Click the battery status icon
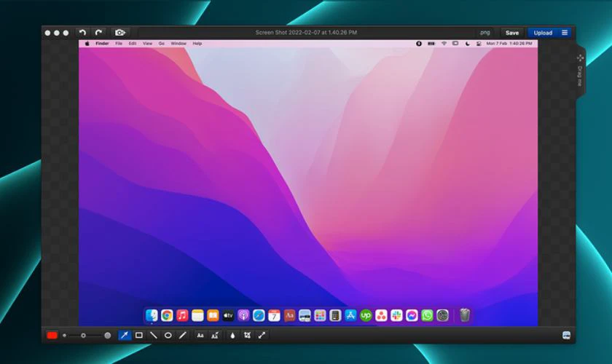 tap(431, 44)
